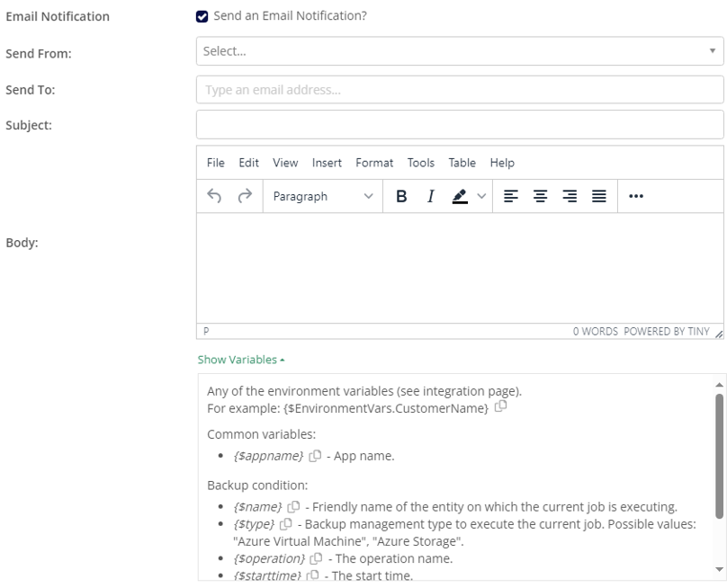Copy the {$appname} variable
Viewport: 727px width, 588px height.
click(315, 457)
